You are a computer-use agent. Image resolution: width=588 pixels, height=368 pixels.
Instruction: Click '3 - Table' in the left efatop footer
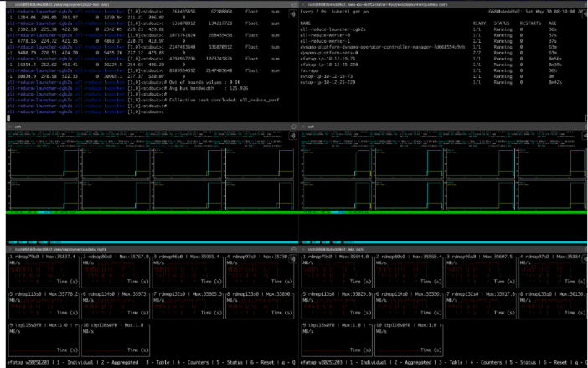pos(157,362)
